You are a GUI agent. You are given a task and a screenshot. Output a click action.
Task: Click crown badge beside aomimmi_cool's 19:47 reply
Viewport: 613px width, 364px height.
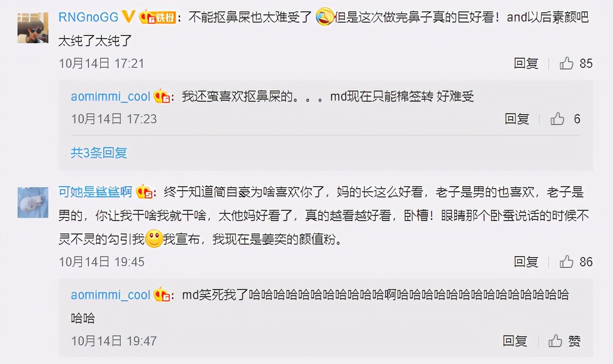[161, 295]
